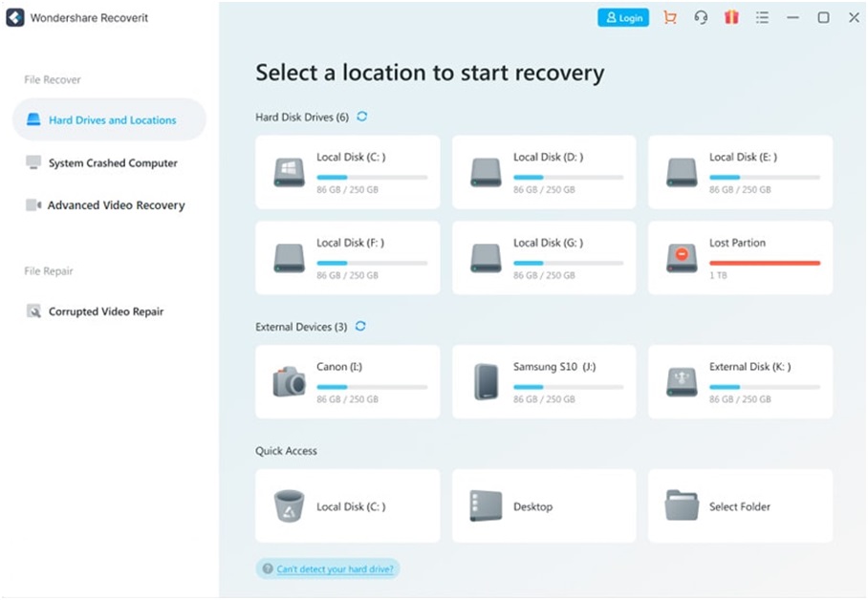Open Corrupted Video Repair

pyautogui.click(x=106, y=311)
